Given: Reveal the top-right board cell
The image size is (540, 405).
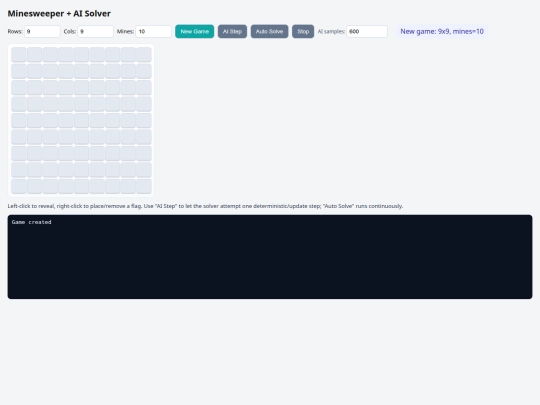Looking at the screenshot, I should point(144,55).
